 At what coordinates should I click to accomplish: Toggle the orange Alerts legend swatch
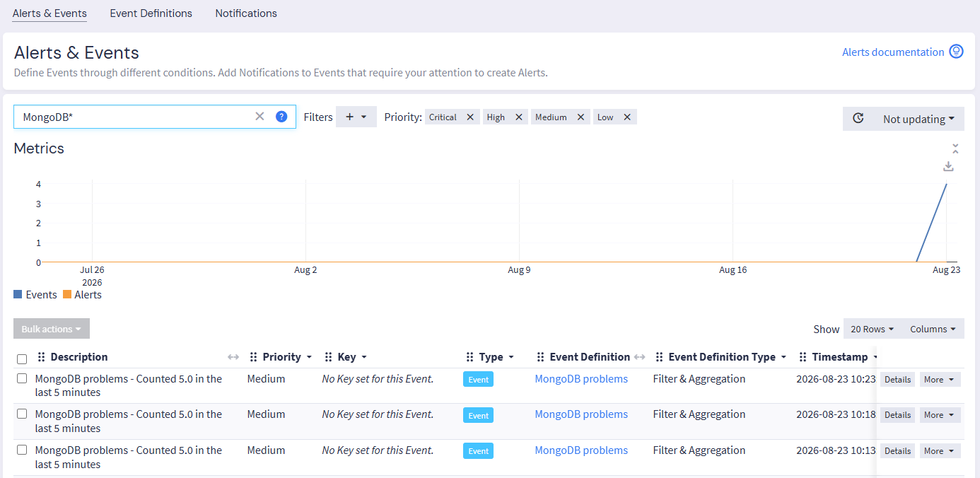pos(67,294)
